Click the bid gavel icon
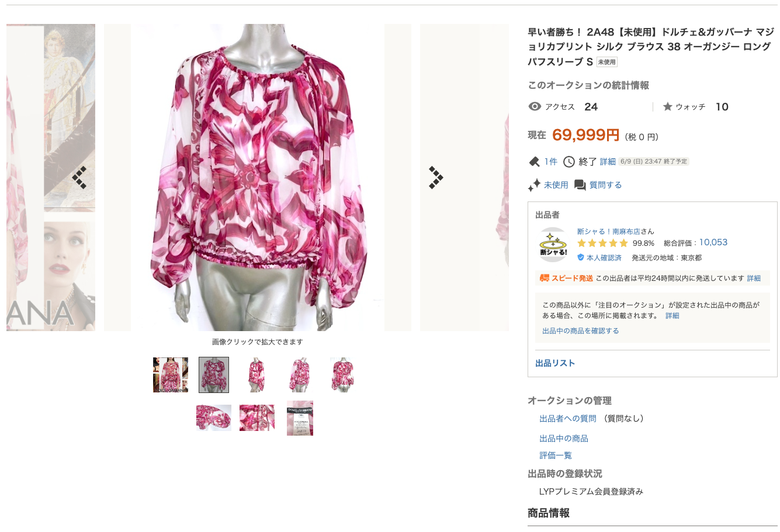 point(534,162)
